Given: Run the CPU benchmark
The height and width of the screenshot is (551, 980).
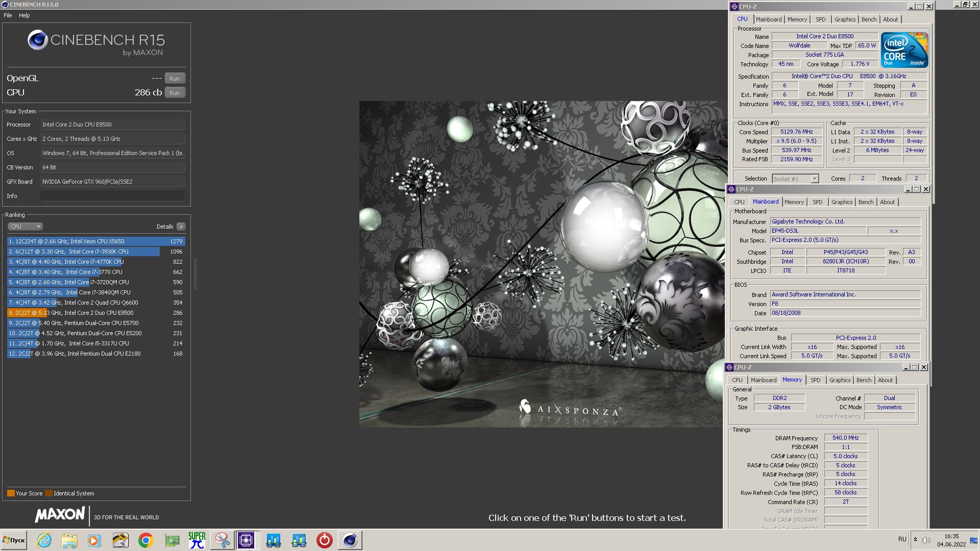Looking at the screenshot, I should pos(175,93).
